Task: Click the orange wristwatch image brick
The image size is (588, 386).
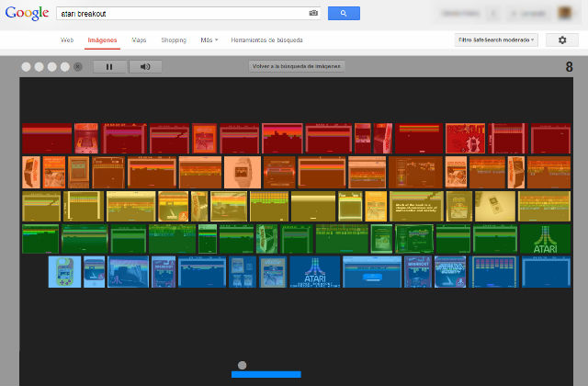Action: tap(243, 172)
